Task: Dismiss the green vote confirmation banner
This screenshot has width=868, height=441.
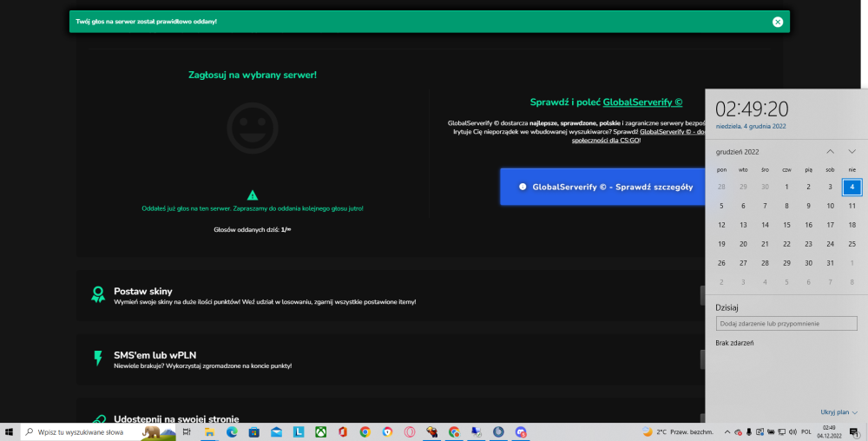Action: 778,22
